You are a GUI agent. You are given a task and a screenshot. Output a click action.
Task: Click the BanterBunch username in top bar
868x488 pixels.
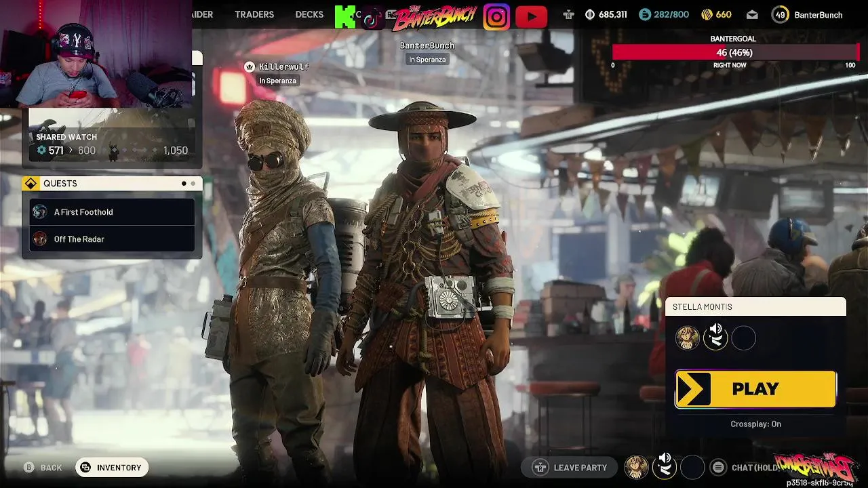[x=818, y=15]
